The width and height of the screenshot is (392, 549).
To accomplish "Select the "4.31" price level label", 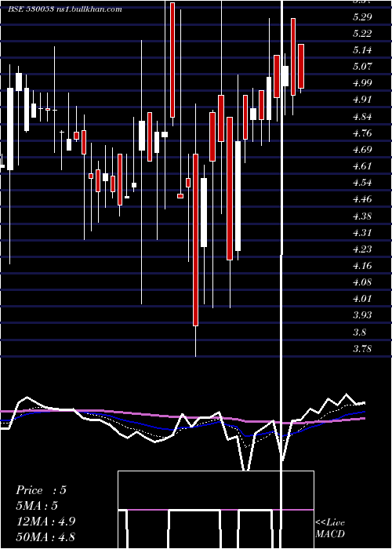I will 362,232.
